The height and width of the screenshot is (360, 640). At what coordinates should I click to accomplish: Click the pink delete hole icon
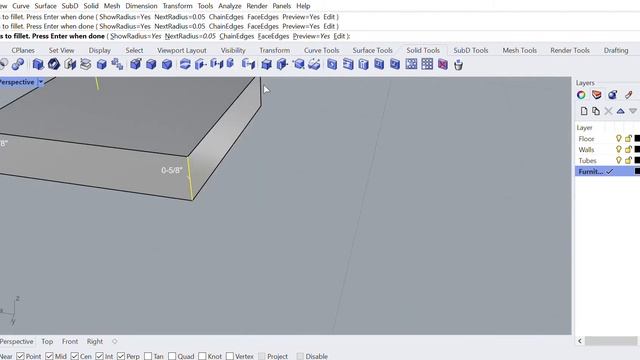(x=443, y=64)
